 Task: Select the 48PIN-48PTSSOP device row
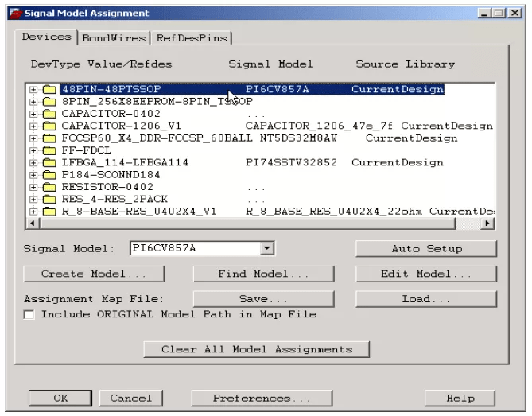tap(252, 90)
